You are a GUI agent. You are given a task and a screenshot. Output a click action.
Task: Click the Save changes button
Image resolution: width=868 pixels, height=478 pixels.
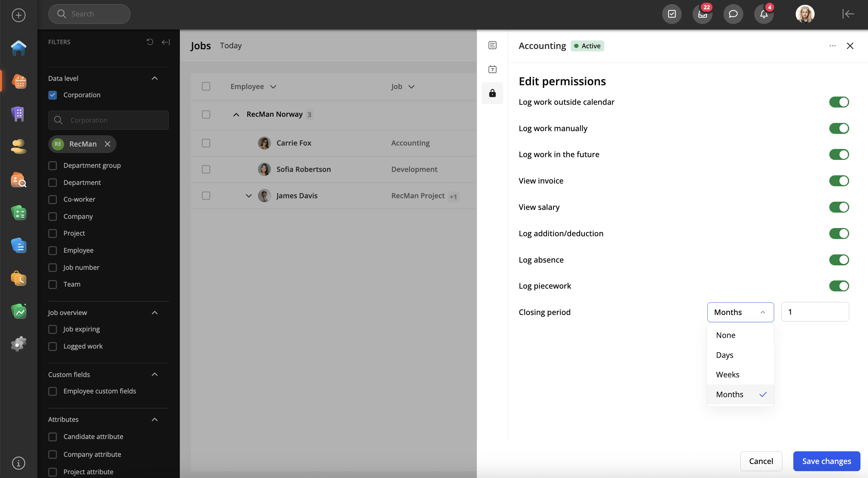826,461
